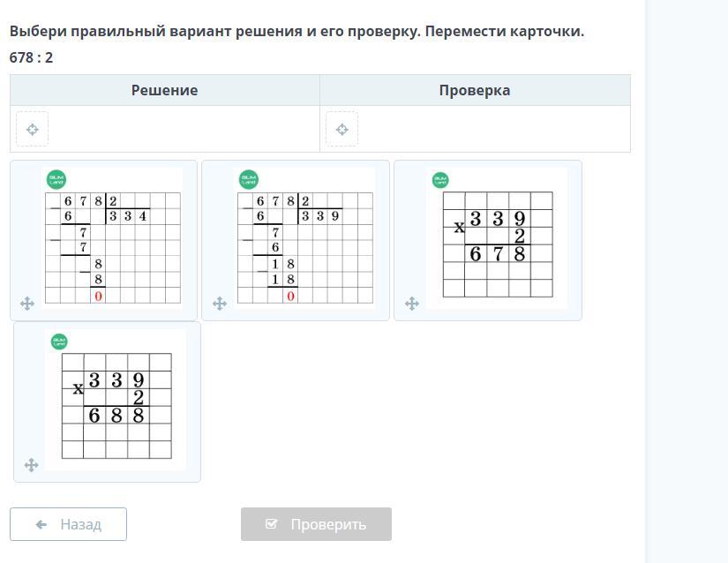
Task: Click green logo on 688 product card
Action: pos(59,342)
